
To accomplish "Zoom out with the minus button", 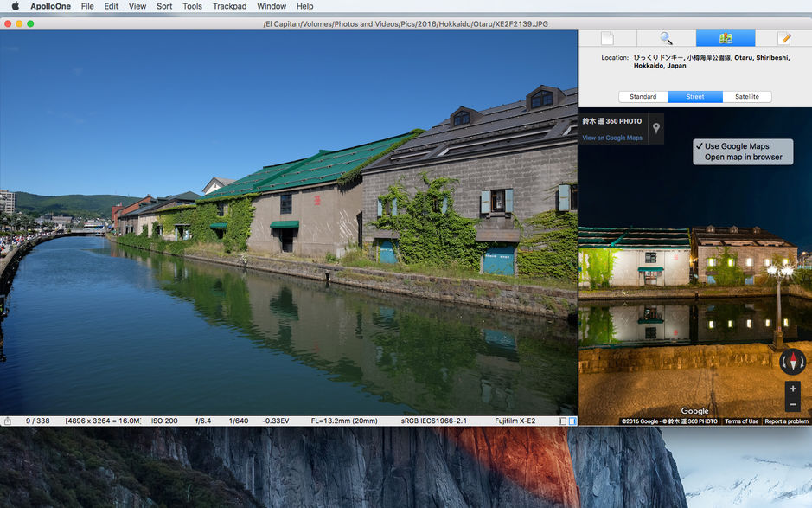I will coord(792,404).
